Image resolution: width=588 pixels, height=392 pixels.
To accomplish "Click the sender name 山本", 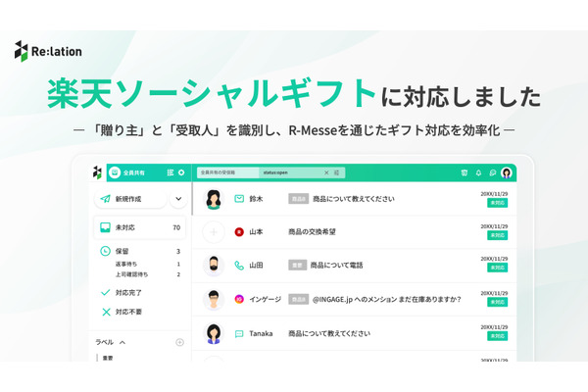I will click(x=256, y=232).
